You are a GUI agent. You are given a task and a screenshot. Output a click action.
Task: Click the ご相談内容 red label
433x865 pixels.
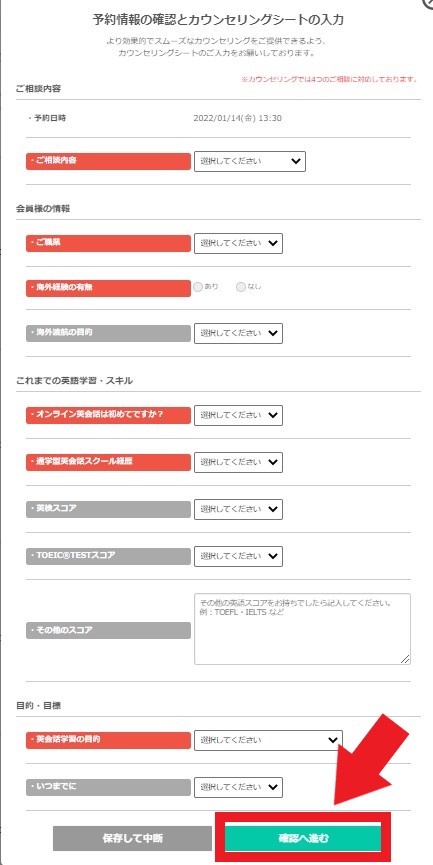click(108, 161)
